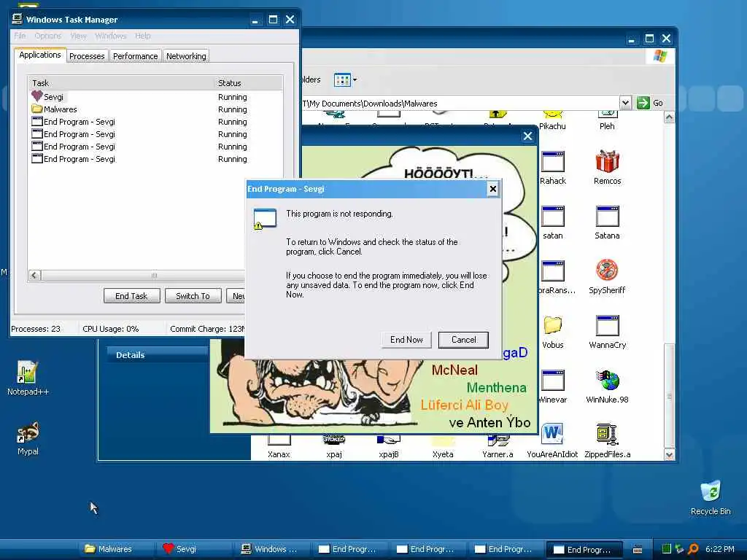Close the Sevgi cartoon window
This screenshot has height=560, width=747.
point(527,136)
